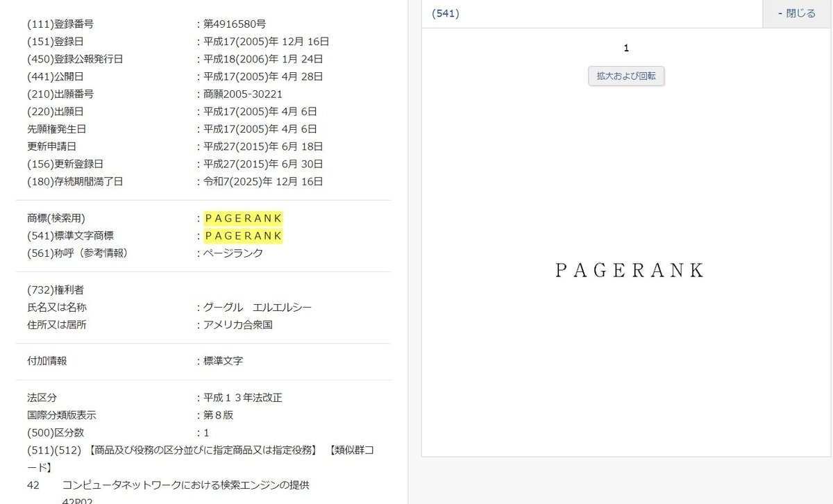
Task: Select law classification 平成13年法改正
Action: click(243, 398)
